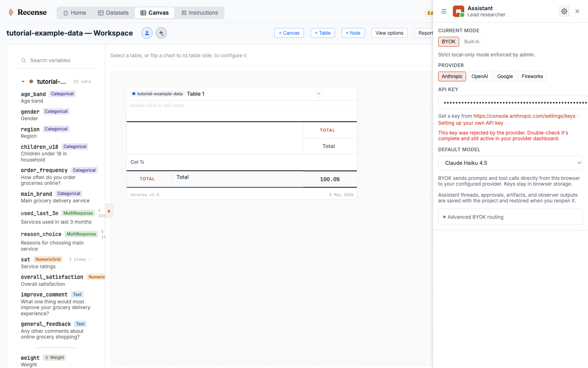Screen dimensions: 588x368
Task: Add a new Note
Action: point(353,33)
